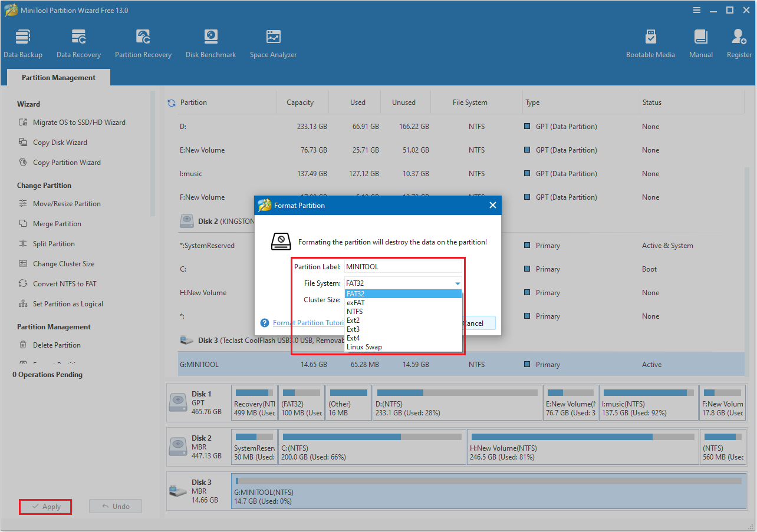Click the Apply button
Image resolution: width=757 pixels, height=532 pixels.
coord(45,506)
